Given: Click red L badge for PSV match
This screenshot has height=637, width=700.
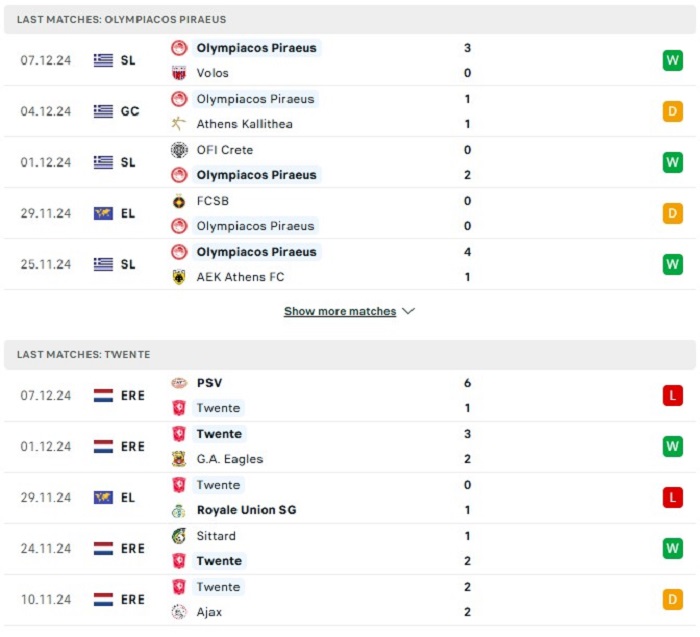Looking at the screenshot, I should coord(672,396).
